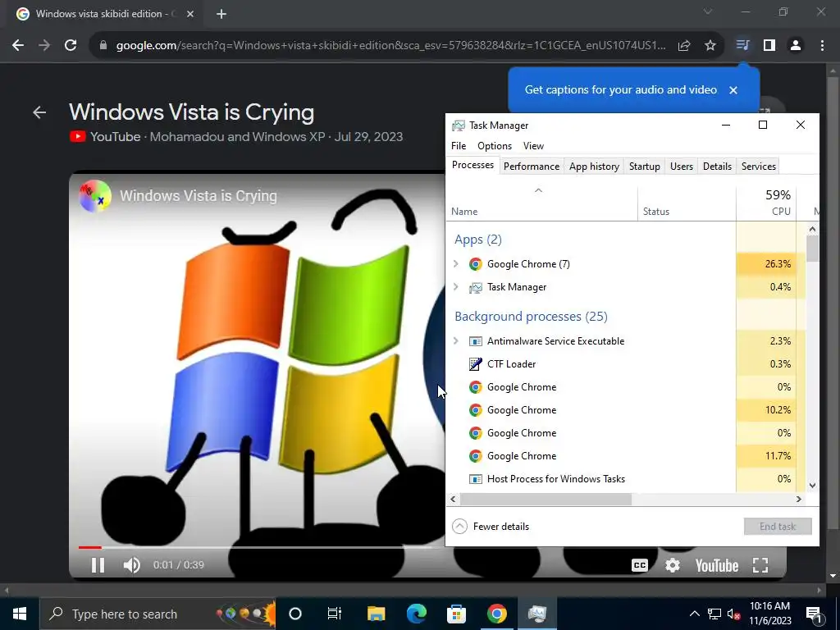
Task: Go back in Chrome browser history
Action: 18,46
